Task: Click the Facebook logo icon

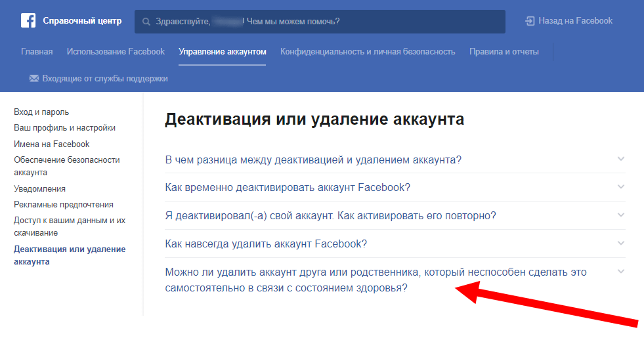Action: [28, 21]
